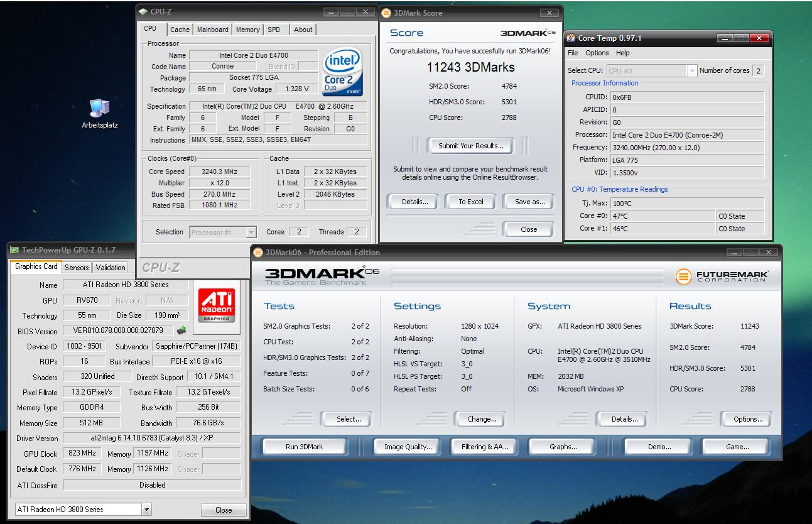
Task: Click the ATI CrossFire Disabled field
Action: pos(153,485)
